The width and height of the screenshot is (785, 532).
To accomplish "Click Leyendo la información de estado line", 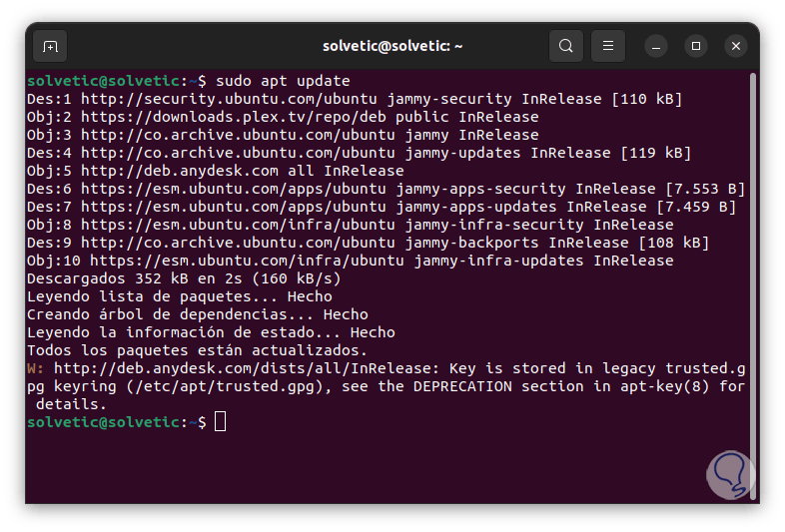I will coord(211,333).
